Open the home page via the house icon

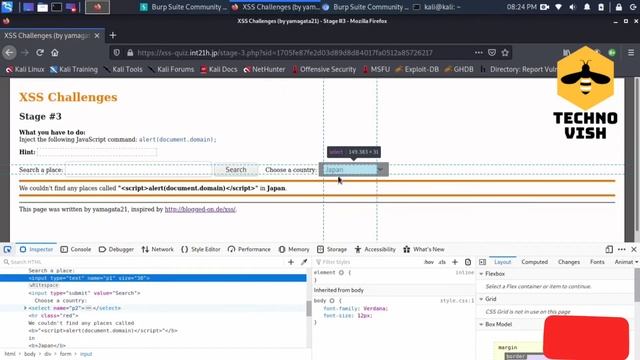55,53
